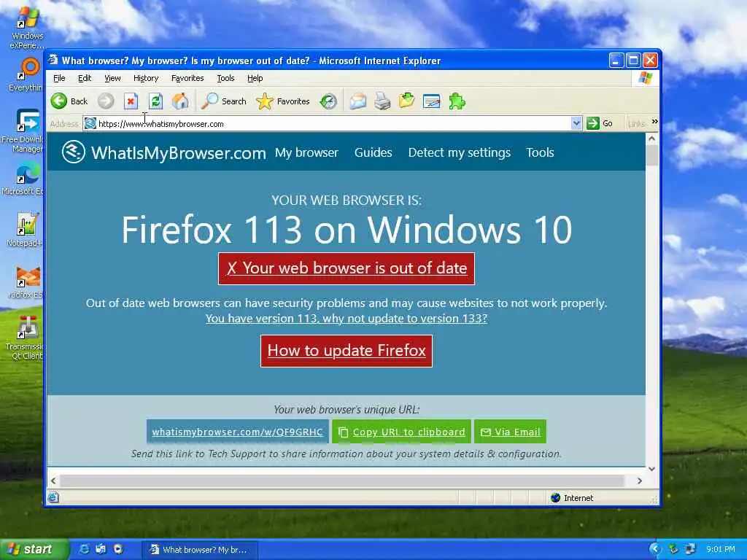The image size is (747, 560).
Task: Refresh the page using the green arrows icon
Action: point(155,101)
